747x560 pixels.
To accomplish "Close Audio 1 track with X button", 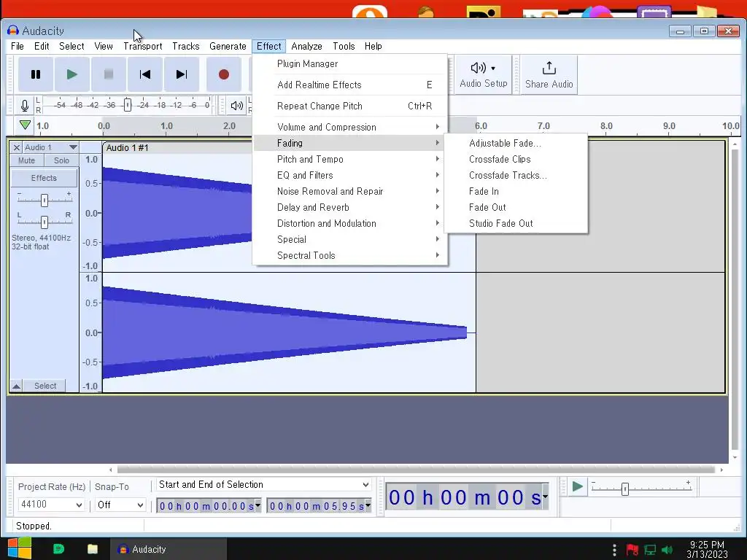I will [17, 147].
